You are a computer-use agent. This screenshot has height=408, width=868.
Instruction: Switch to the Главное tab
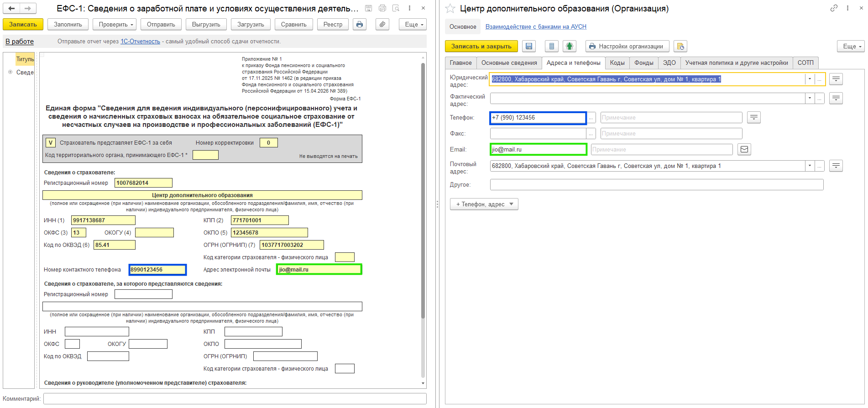click(x=461, y=63)
